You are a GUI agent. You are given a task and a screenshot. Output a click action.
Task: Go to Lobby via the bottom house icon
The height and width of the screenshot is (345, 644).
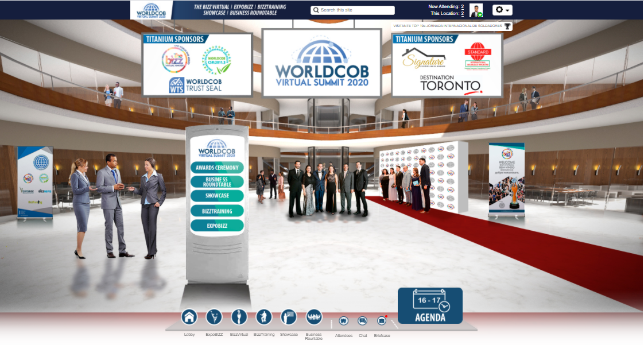coord(189,317)
